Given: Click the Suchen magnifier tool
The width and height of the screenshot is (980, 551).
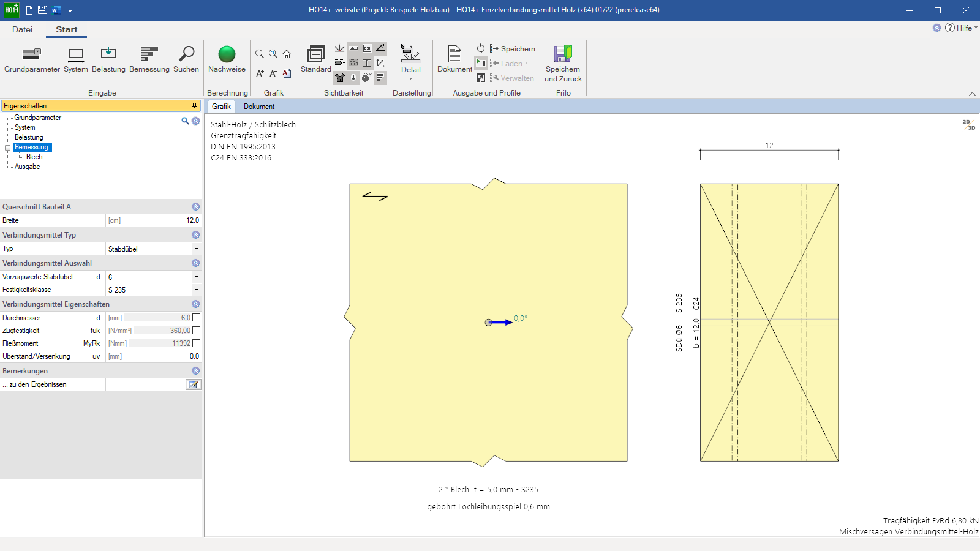Looking at the screenshot, I should (186, 60).
